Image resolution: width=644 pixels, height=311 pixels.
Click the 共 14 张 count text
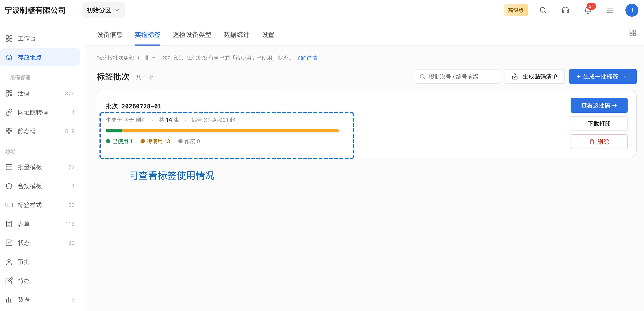point(169,120)
